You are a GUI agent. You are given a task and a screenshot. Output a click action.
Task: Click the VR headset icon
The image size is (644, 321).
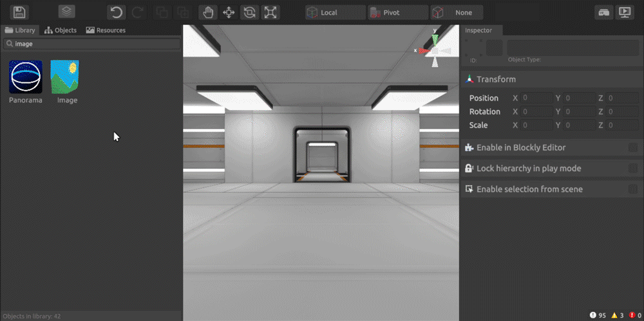[603, 12]
